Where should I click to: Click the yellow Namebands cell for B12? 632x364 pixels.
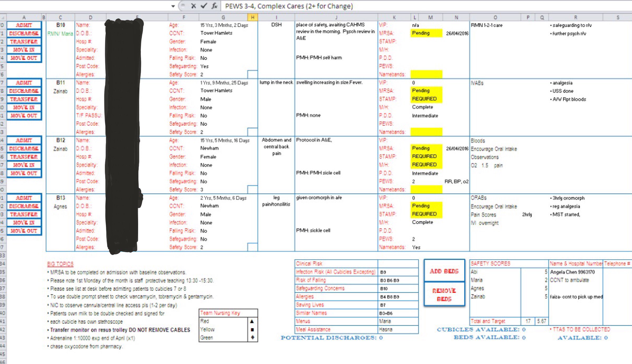(426, 190)
